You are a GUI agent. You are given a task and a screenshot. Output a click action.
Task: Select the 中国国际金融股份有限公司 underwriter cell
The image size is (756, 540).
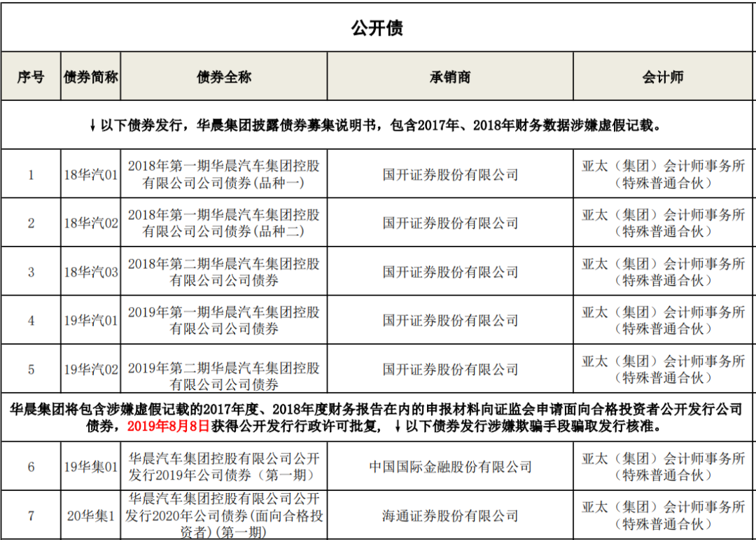pyautogui.click(x=450, y=466)
